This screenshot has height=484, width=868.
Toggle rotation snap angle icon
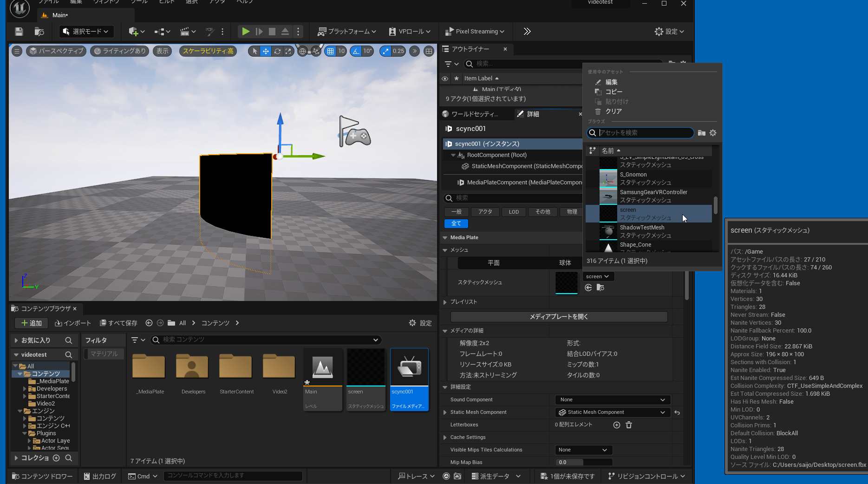(x=356, y=51)
